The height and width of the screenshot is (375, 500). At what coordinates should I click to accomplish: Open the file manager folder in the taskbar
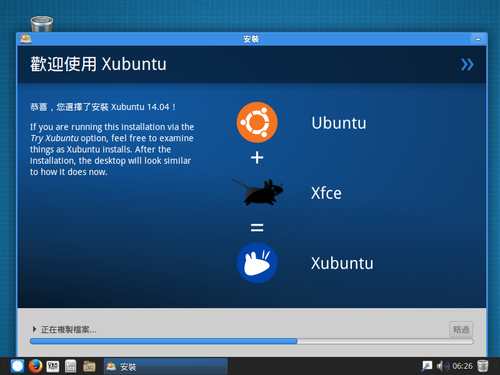(x=89, y=366)
